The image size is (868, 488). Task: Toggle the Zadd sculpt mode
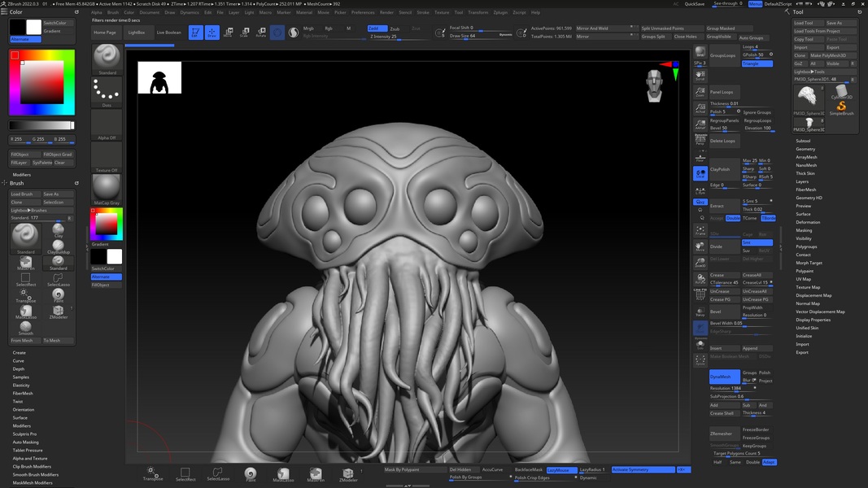point(377,28)
